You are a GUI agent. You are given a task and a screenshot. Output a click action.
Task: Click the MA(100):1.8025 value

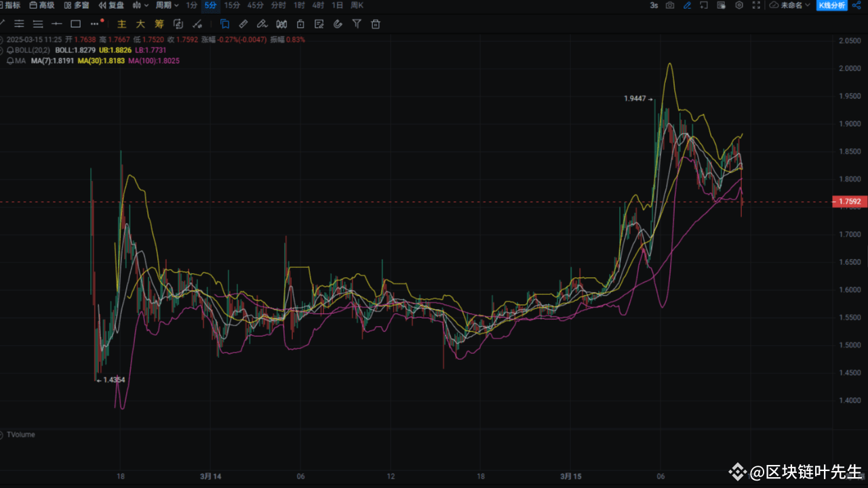pos(153,61)
